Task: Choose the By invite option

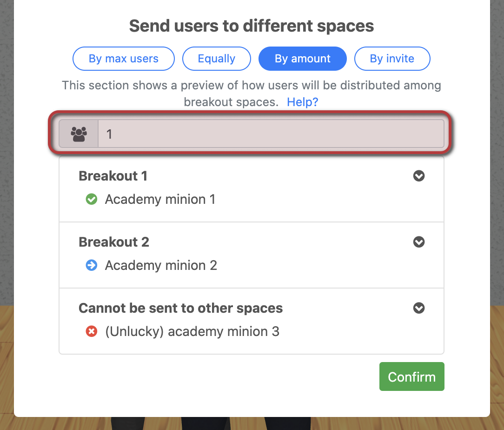Action: pyautogui.click(x=392, y=59)
